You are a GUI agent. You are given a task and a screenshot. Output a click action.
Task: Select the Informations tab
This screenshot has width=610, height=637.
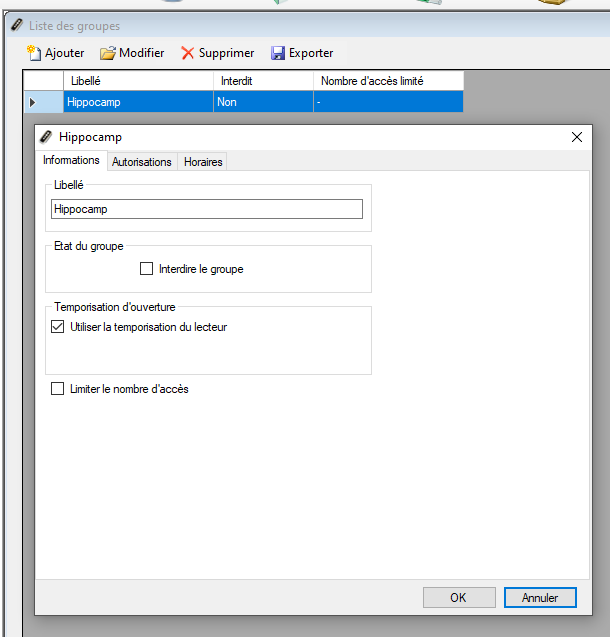71,161
